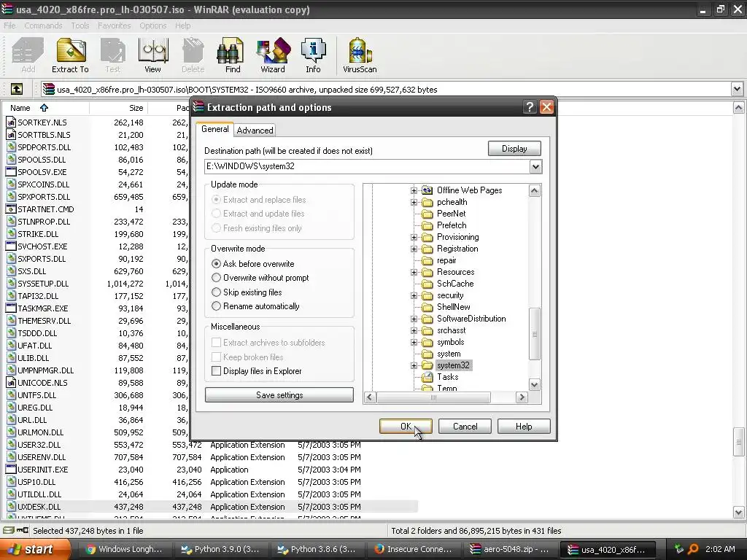Screen dimensions: 747x560
Task: Select the UNICODE.NLS file icon
Action: click(10, 382)
